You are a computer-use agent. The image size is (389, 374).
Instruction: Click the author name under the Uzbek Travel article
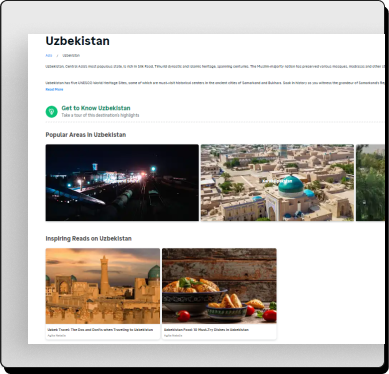(x=57, y=335)
